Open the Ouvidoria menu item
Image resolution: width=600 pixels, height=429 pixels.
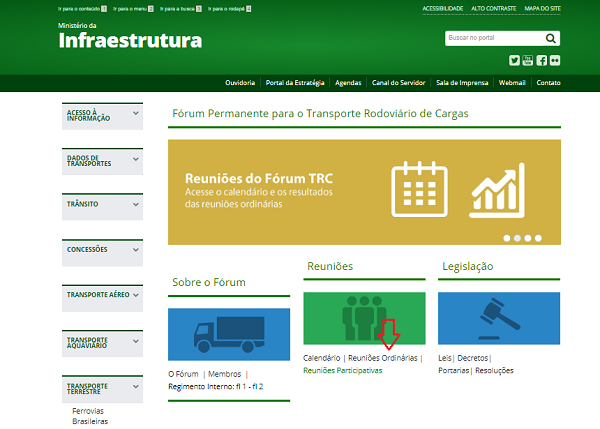click(x=240, y=82)
